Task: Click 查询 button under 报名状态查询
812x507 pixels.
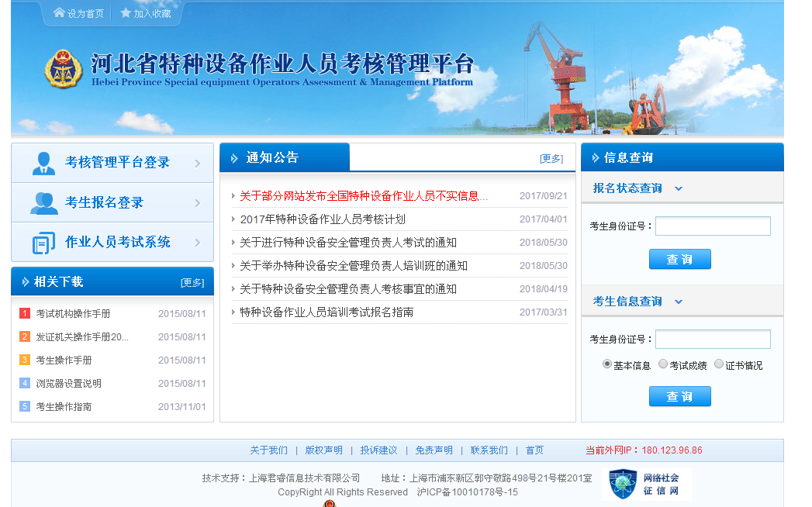Action: (x=679, y=260)
